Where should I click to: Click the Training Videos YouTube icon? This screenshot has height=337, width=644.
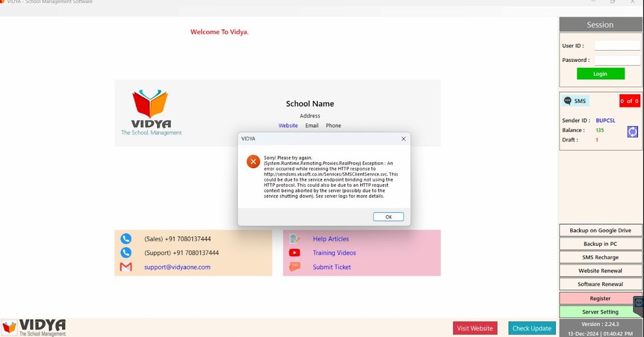pyautogui.click(x=295, y=253)
